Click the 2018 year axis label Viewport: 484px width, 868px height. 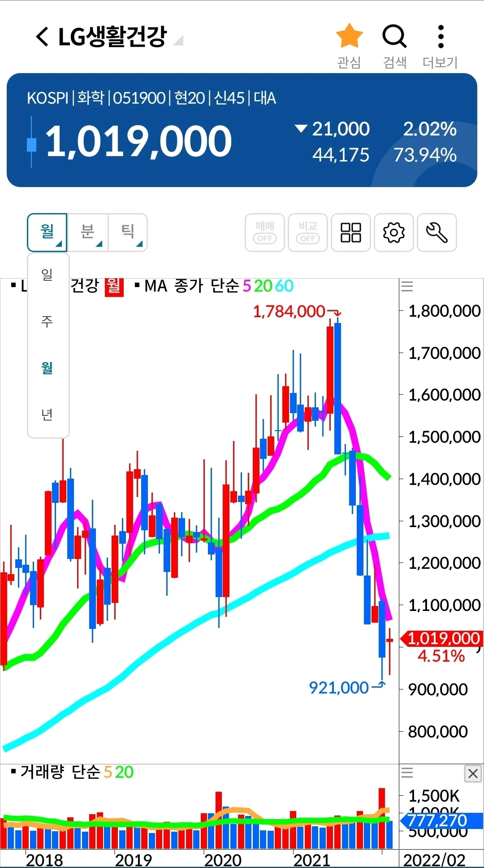click(44, 860)
